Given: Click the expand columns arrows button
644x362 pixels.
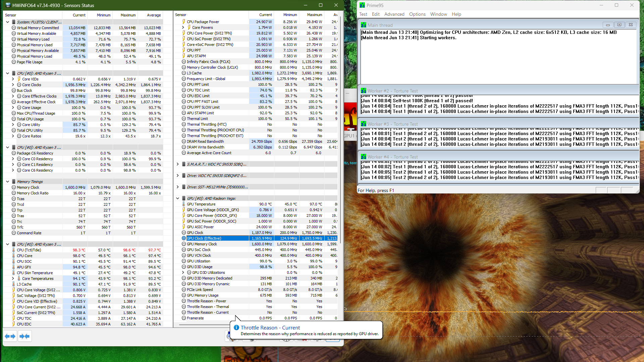Looking at the screenshot, I should click(10, 336).
